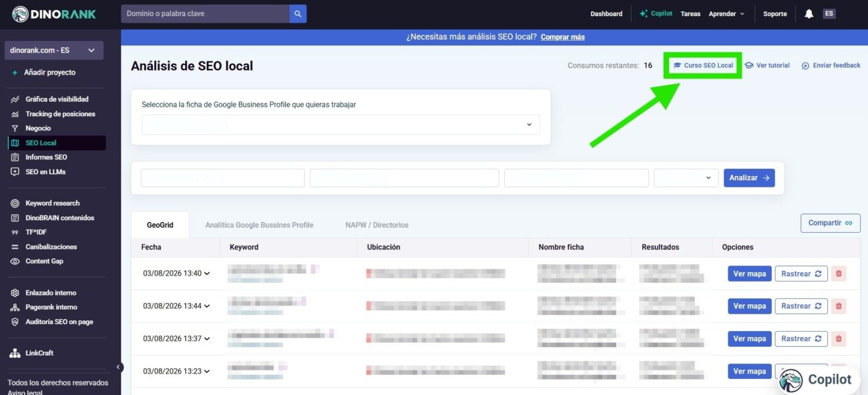Open SEO en LLMs sidebar item
Image resolution: width=868 pixels, height=395 pixels.
45,172
